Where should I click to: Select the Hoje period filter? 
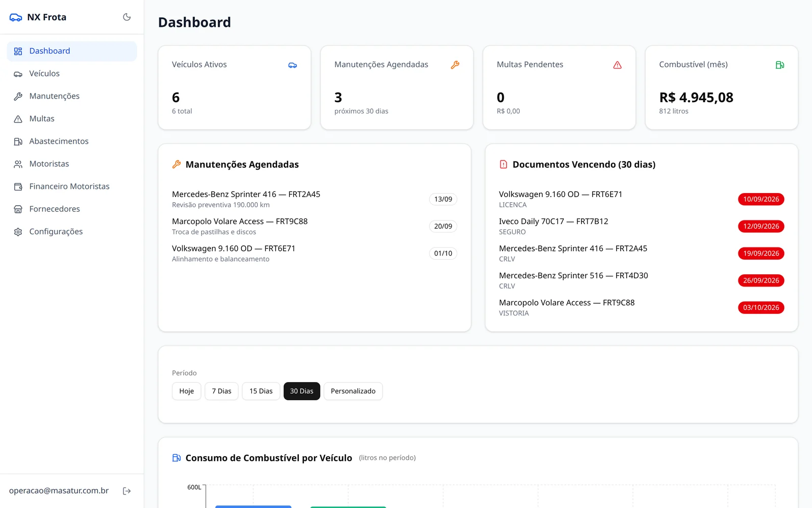(187, 391)
